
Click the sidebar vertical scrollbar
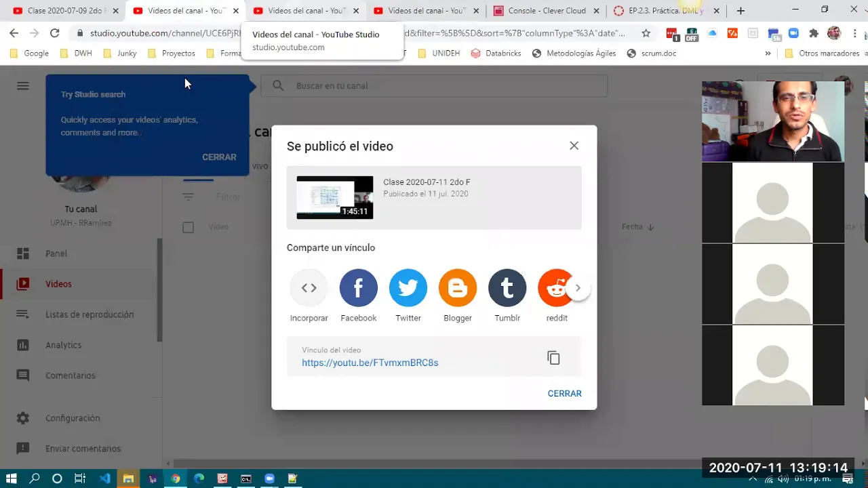pyautogui.click(x=160, y=290)
